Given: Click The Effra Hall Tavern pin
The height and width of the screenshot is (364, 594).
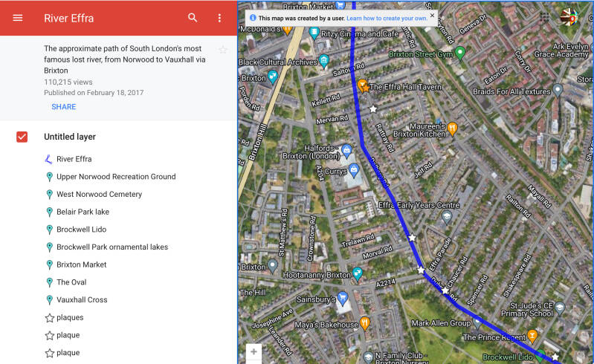Looking at the screenshot, I should pos(363,85).
